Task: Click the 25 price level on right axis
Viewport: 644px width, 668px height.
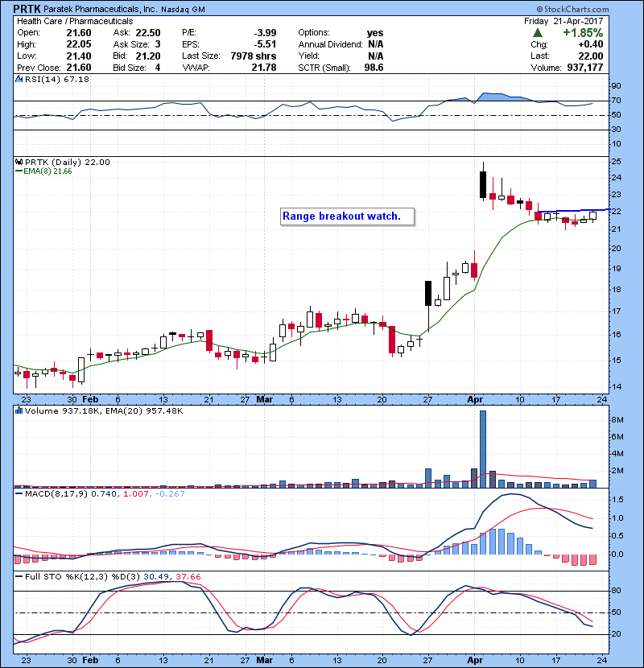Action: [616, 162]
